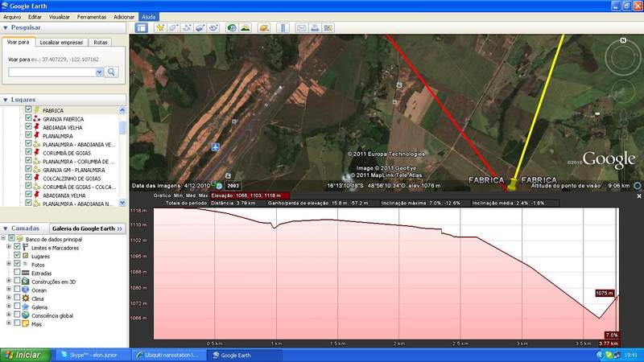644x362 pixels.
Task: Toggle sunlight across landscape icon
Action: (x=246, y=28)
